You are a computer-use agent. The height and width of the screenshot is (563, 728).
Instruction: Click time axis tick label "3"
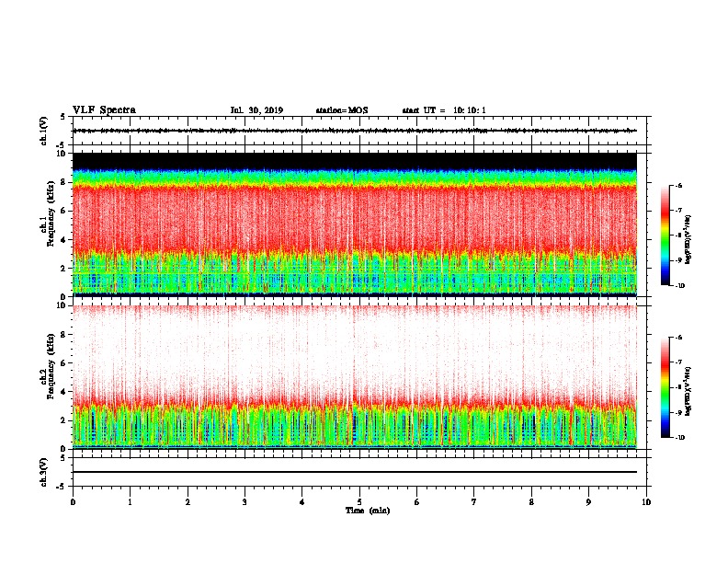(245, 502)
